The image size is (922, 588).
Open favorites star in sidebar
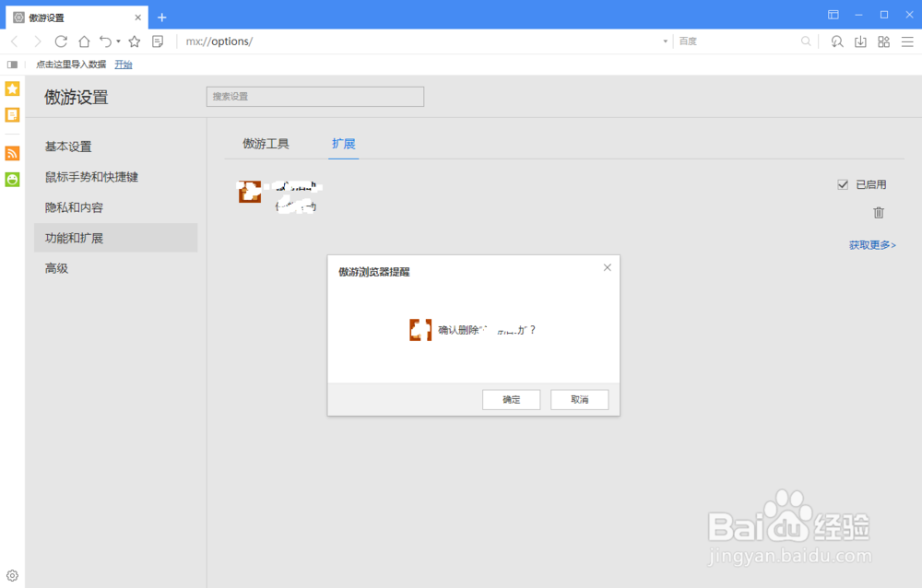[12, 88]
